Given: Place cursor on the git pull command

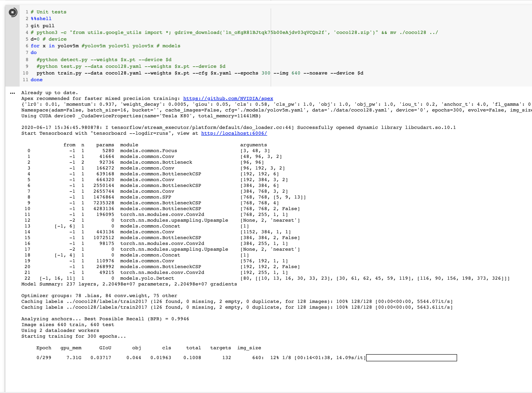Looking at the screenshot, I should [42, 26].
